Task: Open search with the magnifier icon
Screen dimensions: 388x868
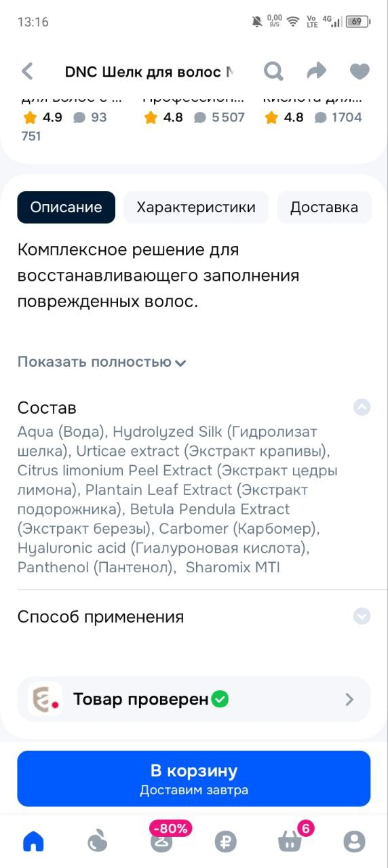Action: click(x=273, y=71)
